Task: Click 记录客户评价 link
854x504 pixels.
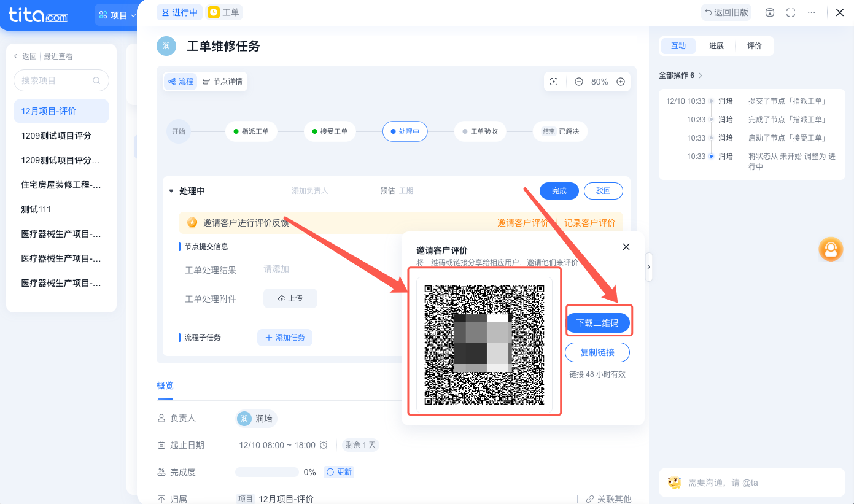Action: [590, 223]
